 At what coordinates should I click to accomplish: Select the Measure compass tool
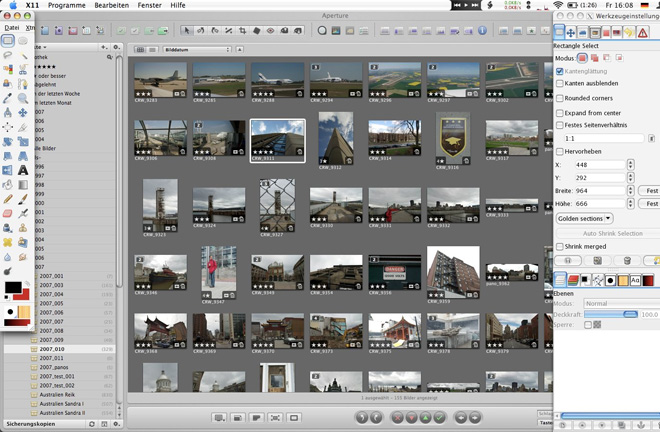pyautogui.click(x=8, y=112)
